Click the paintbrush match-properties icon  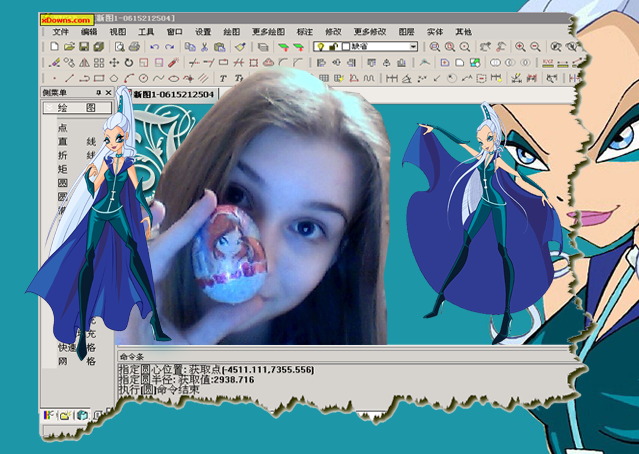click(240, 47)
